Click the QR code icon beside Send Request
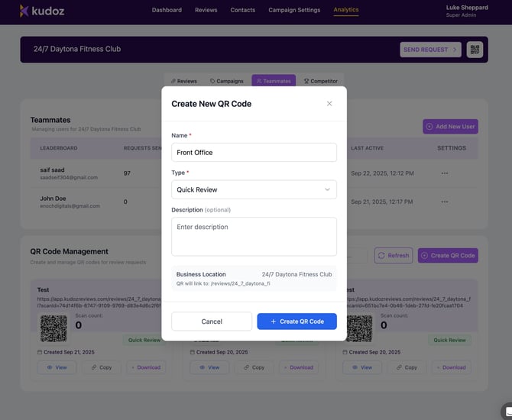 click(475, 50)
